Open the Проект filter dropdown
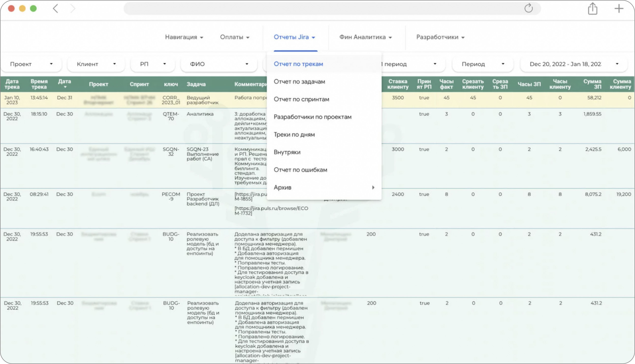 tap(31, 64)
